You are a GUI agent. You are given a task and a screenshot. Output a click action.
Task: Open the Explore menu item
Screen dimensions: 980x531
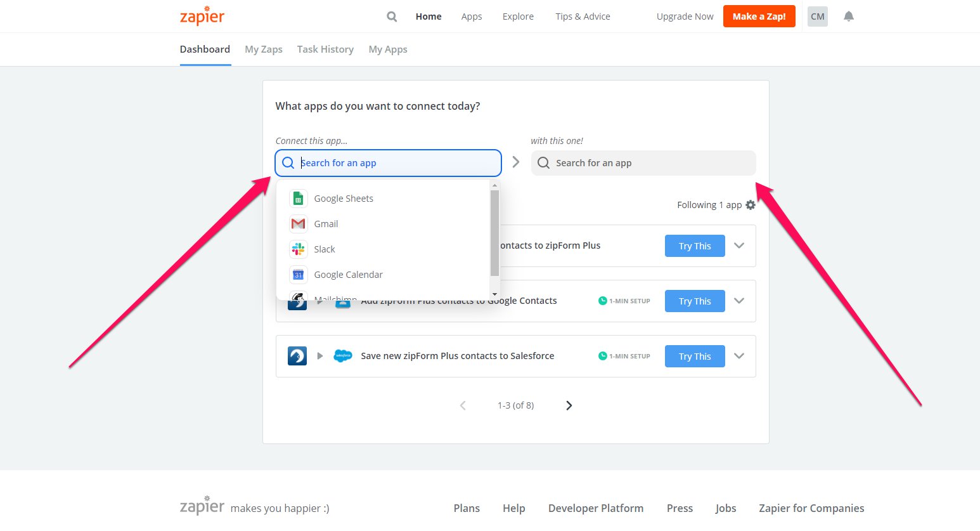pos(518,16)
